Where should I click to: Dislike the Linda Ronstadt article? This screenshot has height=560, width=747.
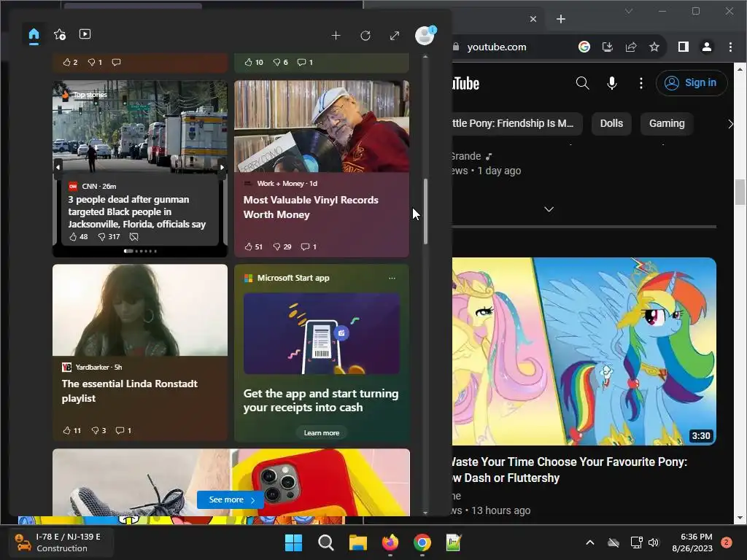[98, 430]
